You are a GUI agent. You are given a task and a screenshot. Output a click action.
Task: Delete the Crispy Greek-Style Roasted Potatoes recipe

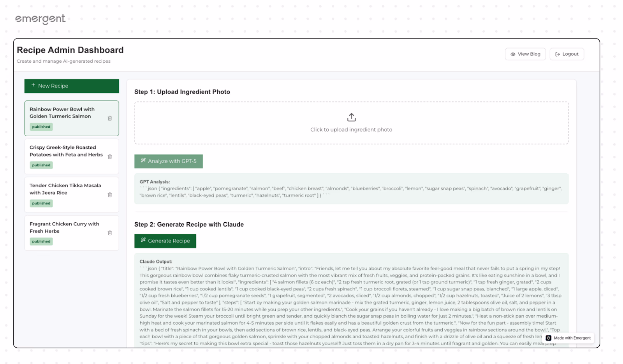[110, 157]
